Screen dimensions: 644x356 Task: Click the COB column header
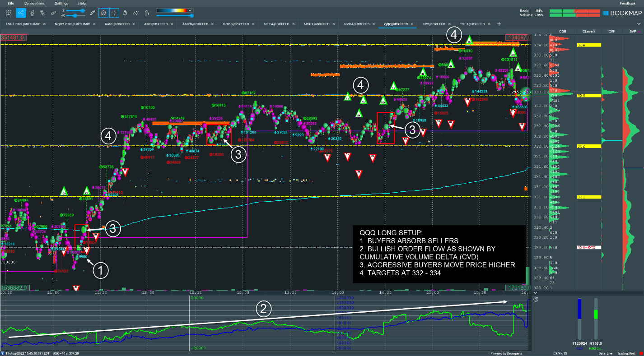pyautogui.click(x=563, y=32)
